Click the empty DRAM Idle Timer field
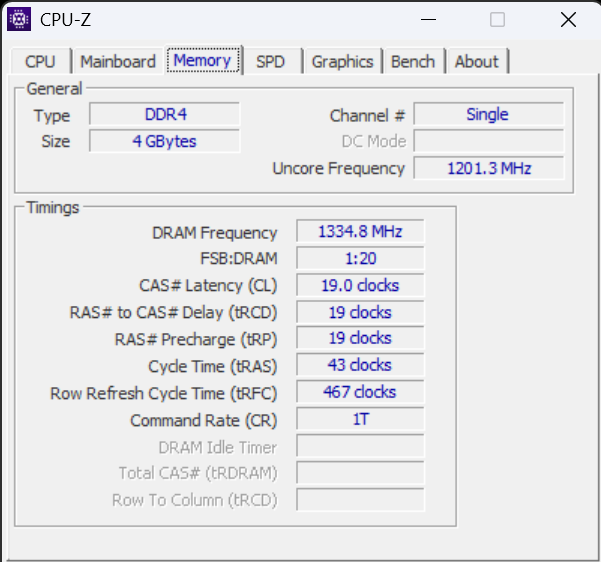 coord(360,446)
